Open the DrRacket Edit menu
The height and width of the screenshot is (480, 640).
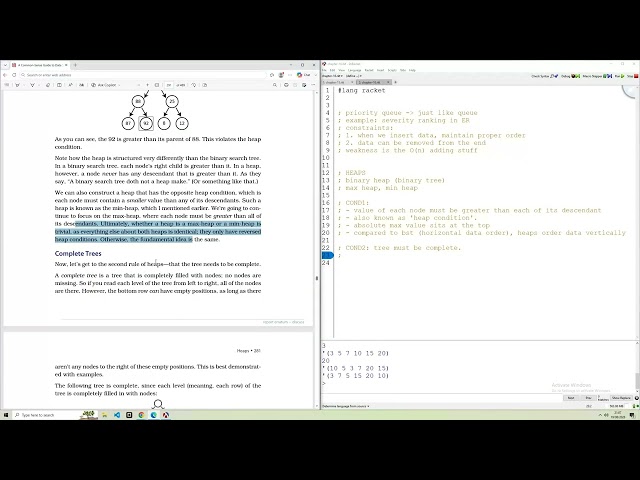[332, 70]
